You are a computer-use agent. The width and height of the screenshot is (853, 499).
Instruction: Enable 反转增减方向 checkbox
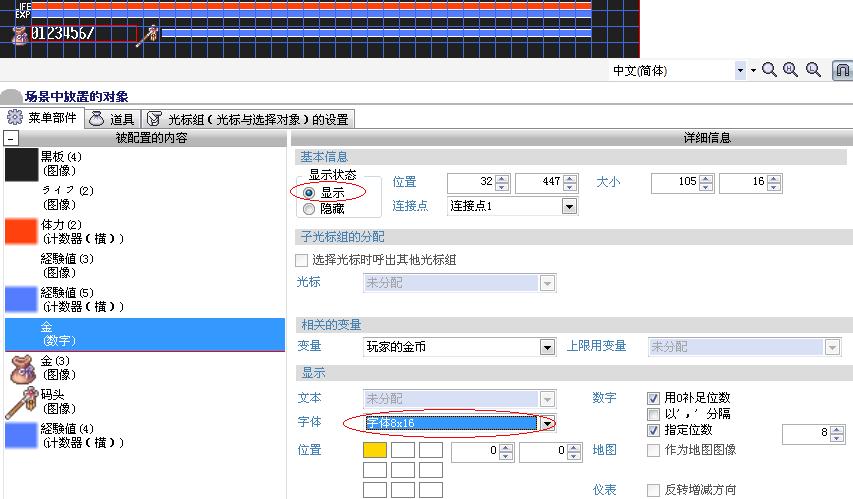coord(653,490)
